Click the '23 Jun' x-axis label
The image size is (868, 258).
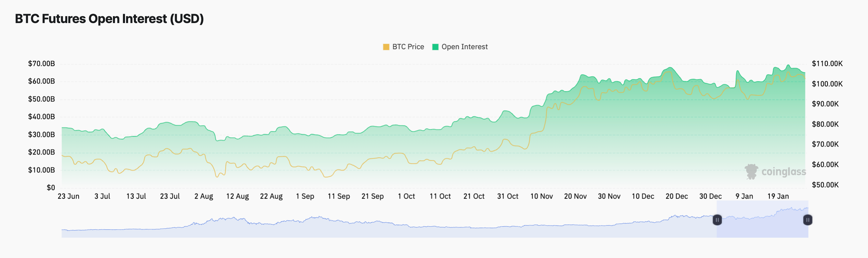(x=68, y=196)
